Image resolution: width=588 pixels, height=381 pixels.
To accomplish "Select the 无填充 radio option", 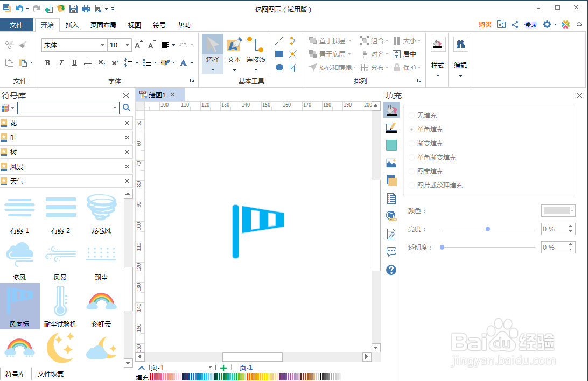I will 412,115.
